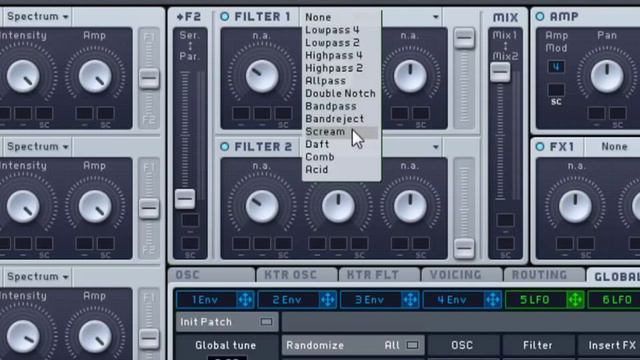Click the small rectangle icon beside Randomize All

pos(412,345)
